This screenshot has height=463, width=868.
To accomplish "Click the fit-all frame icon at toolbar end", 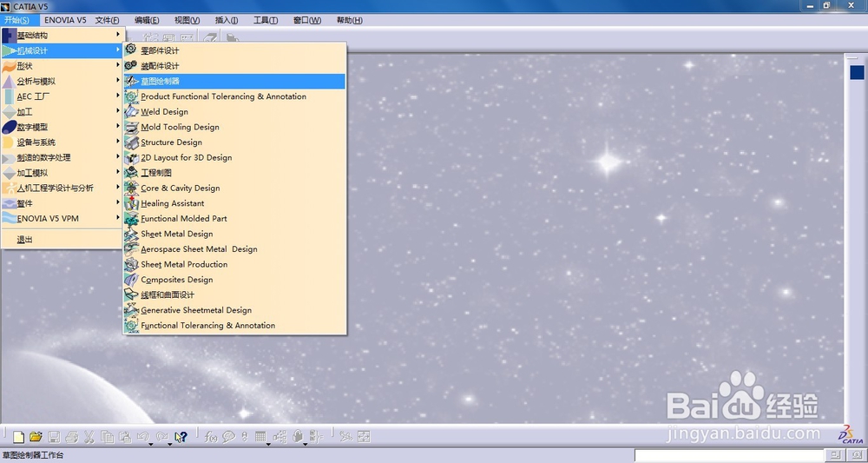I will [365, 437].
